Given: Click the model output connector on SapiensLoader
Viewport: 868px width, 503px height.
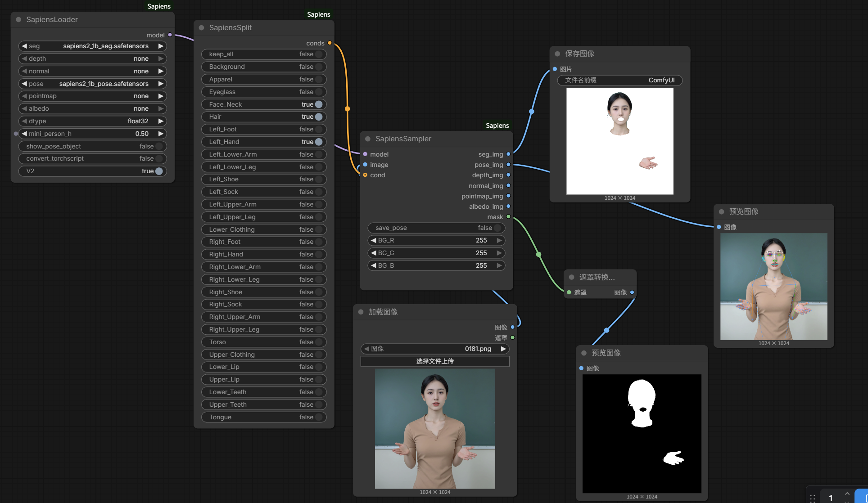Looking at the screenshot, I should click(x=170, y=35).
